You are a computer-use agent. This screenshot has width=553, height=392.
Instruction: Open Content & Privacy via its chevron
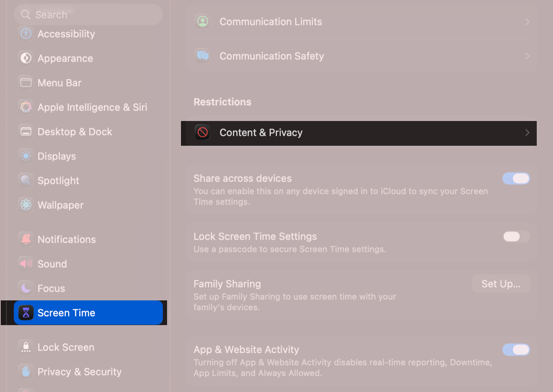pos(527,132)
